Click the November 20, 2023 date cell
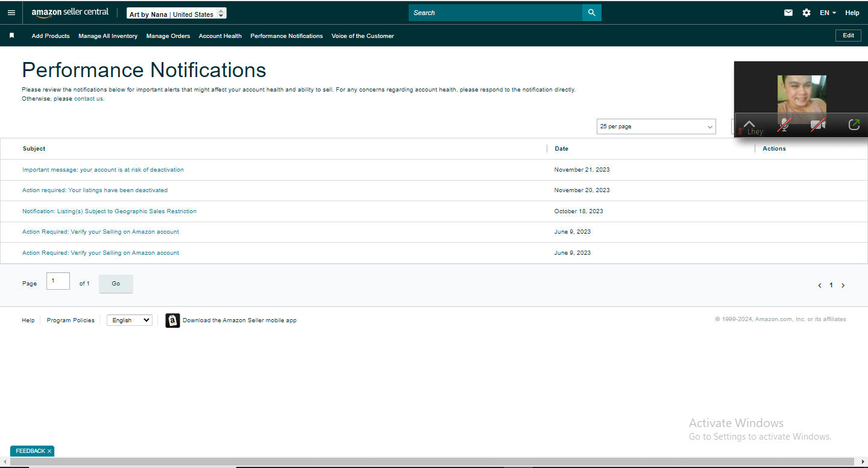Image resolution: width=868 pixels, height=468 pixels. click(x=582, y=190)
